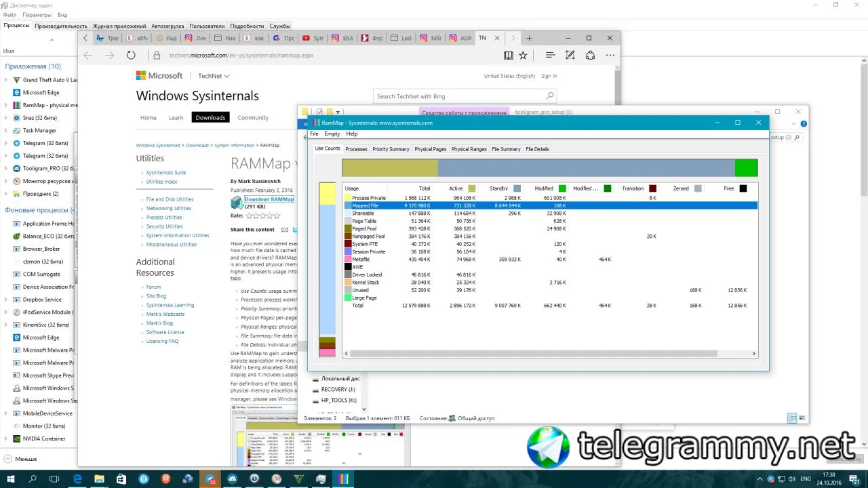
Task: Select Dropbox Service icon in background processes
Action: click(16, 300)
